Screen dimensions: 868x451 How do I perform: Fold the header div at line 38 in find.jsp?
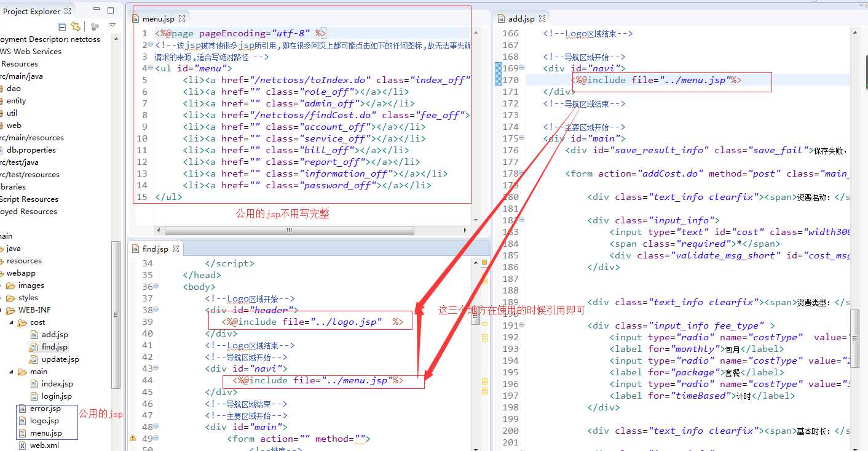click(x=156, y=310)
